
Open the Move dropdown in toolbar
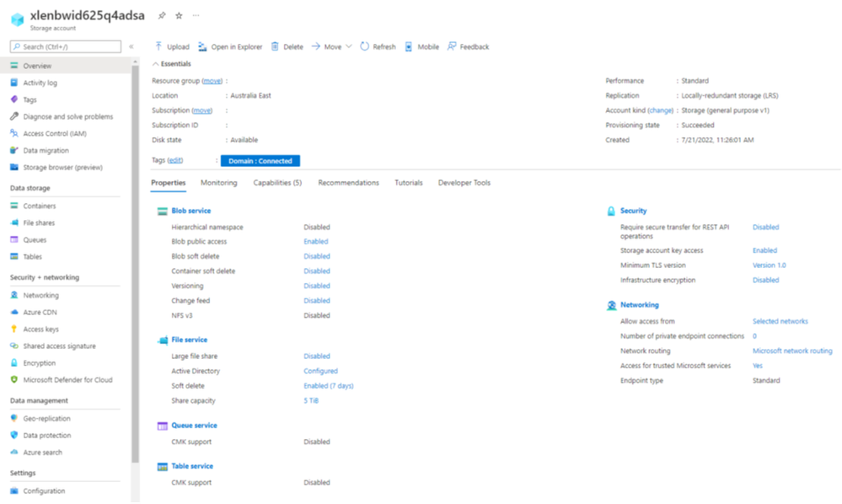pyautogui.click(x=331, y=46)
